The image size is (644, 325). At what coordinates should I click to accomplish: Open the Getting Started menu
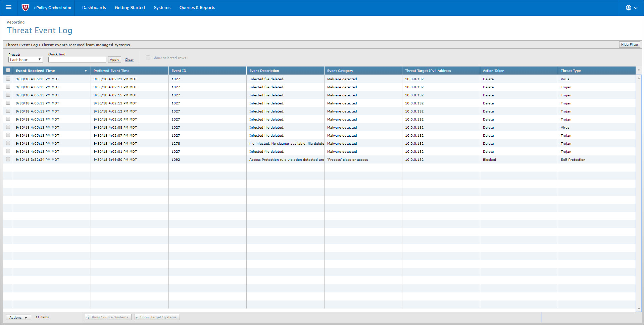click(130, 8)
